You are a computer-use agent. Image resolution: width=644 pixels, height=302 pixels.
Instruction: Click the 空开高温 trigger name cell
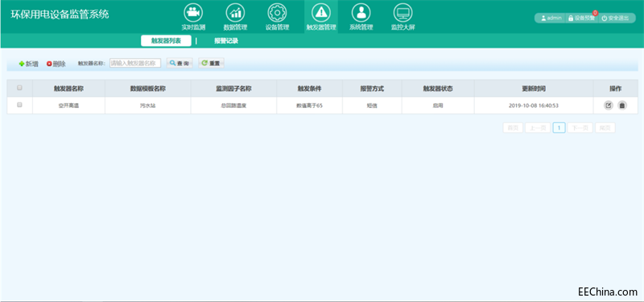(x=68, y=105)
